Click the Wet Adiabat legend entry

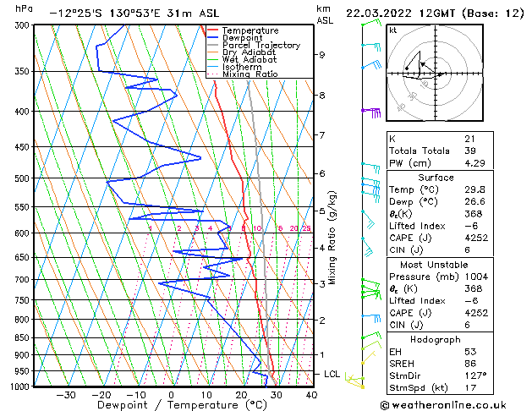coord(250,59)
